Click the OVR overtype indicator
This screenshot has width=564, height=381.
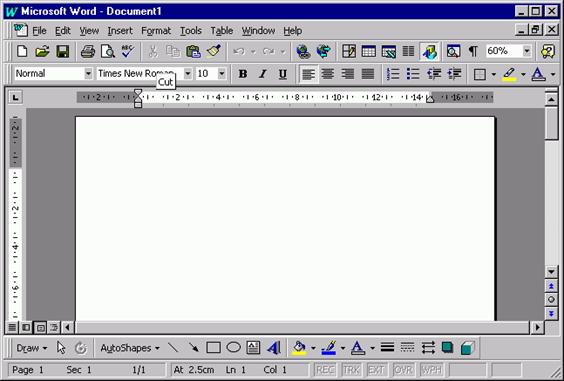pos(403,370)
